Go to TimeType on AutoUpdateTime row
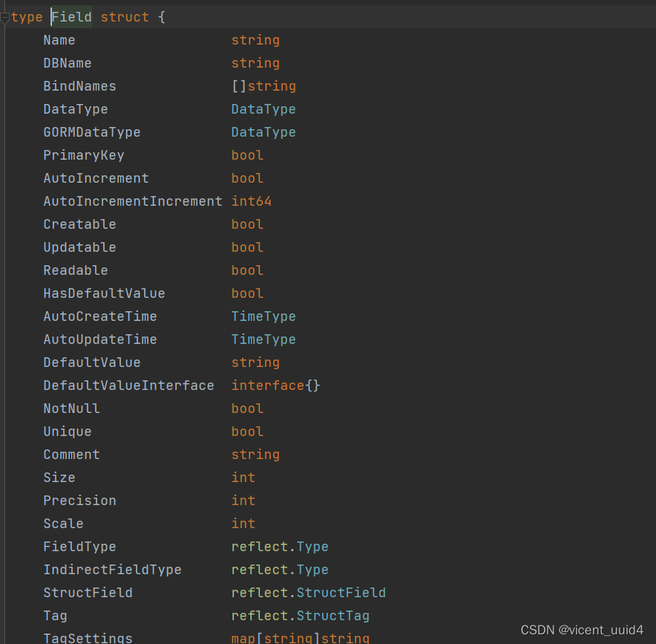 pyautogui.click(x=264, y=339)
